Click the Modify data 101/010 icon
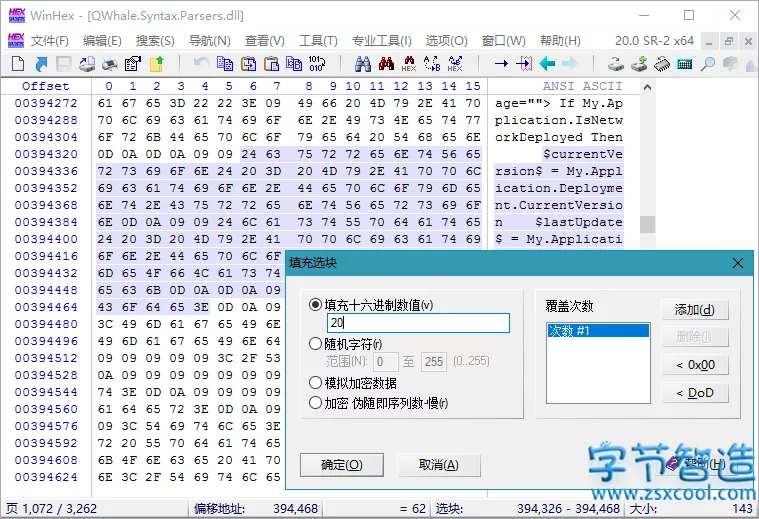 tap(317, 63)
